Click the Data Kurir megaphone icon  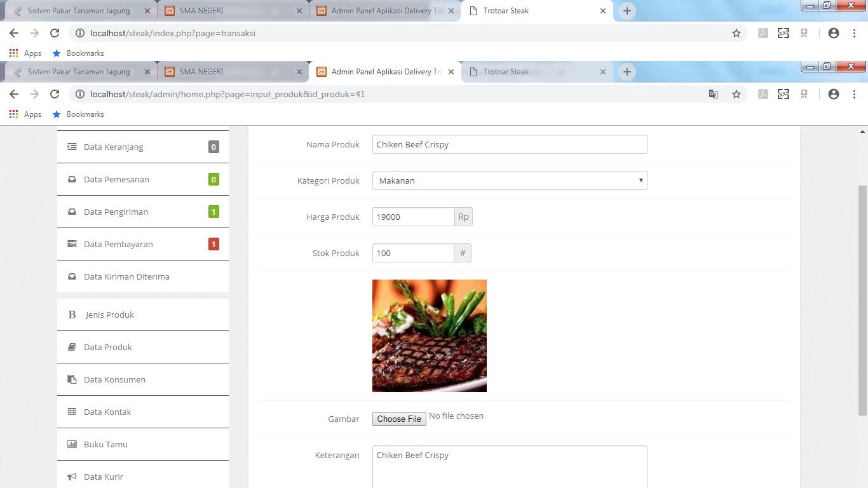(72, 477)
